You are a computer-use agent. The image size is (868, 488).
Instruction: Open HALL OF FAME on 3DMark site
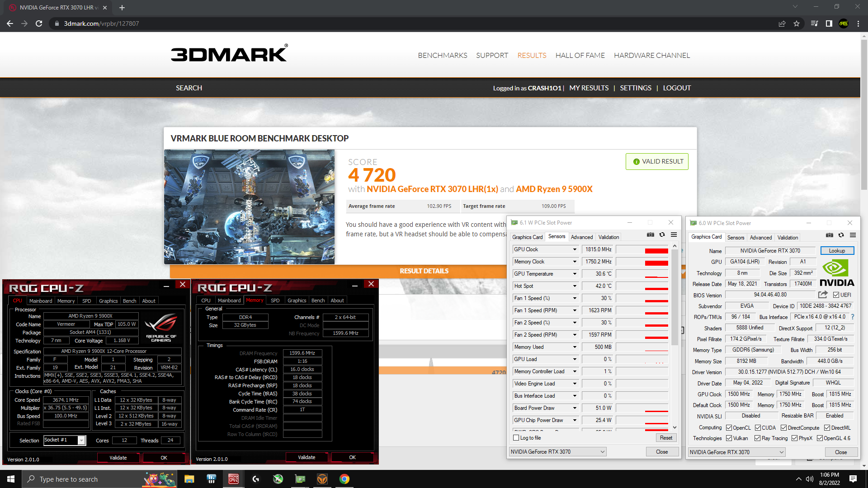(x=580, y=55)
